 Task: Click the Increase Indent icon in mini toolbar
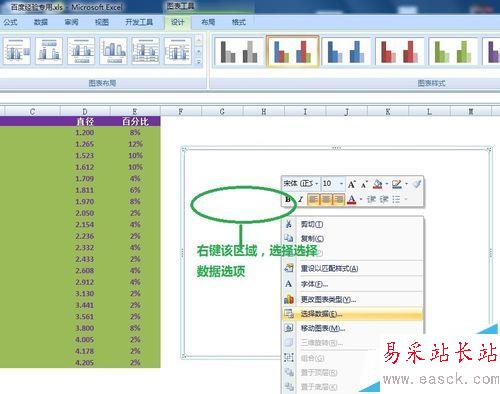coord(384,199)
